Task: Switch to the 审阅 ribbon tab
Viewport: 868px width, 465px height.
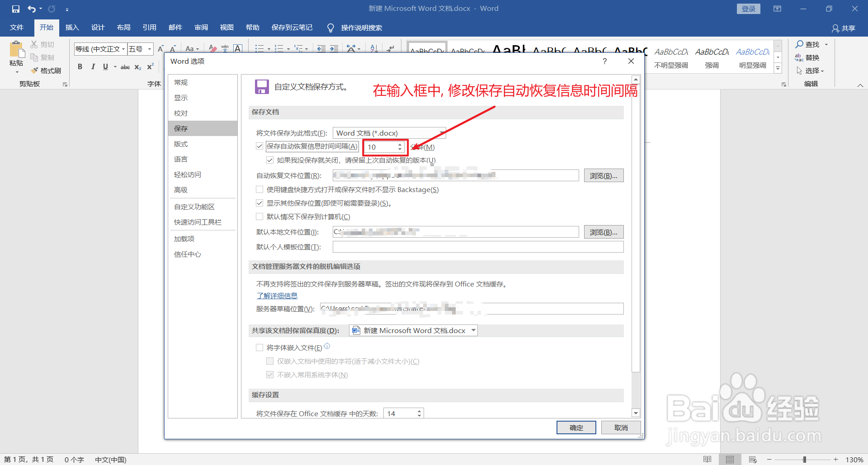Action: tap(201, 28)
